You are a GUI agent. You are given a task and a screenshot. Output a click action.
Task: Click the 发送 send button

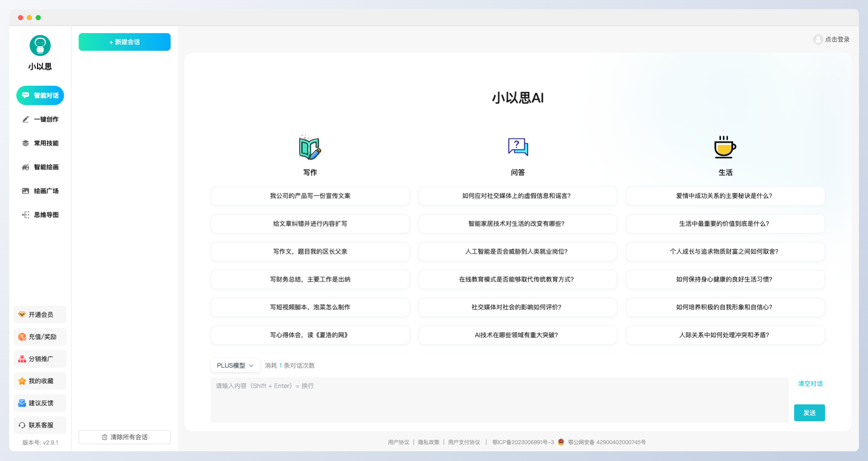point(809,412)
